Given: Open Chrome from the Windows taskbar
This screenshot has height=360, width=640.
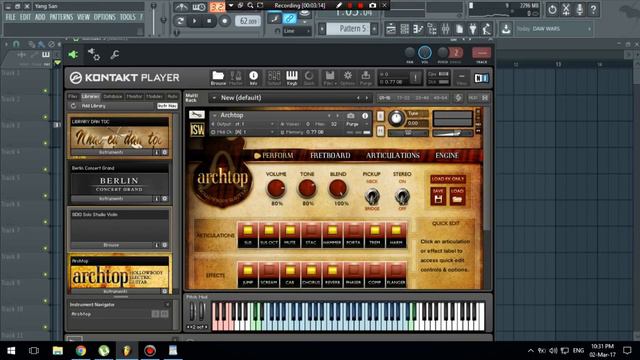Looking at the screenshot, I should (81, 350).
